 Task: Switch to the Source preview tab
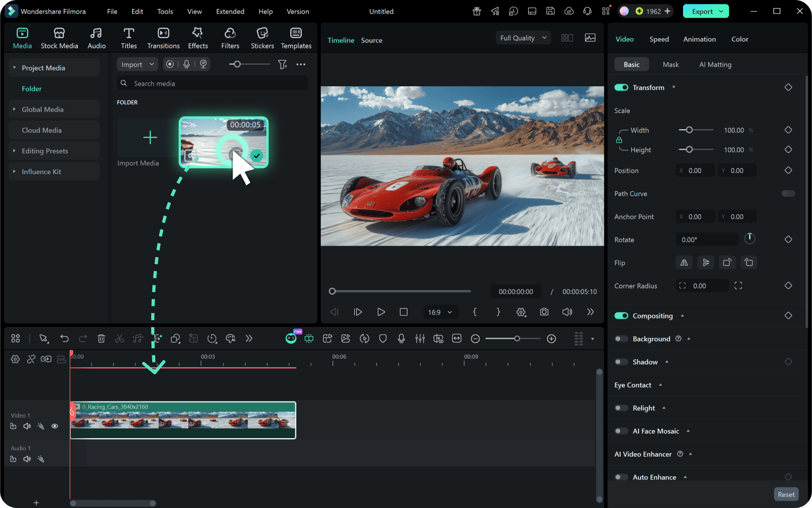tap(372, 40)
